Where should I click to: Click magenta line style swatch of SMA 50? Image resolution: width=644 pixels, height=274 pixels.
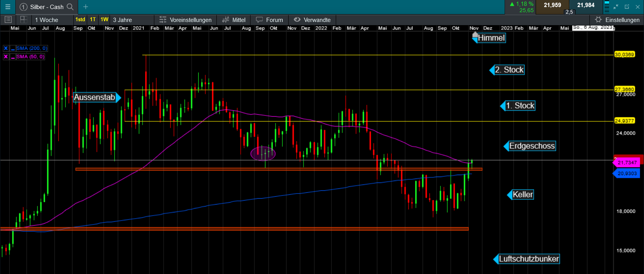[13, 57]
